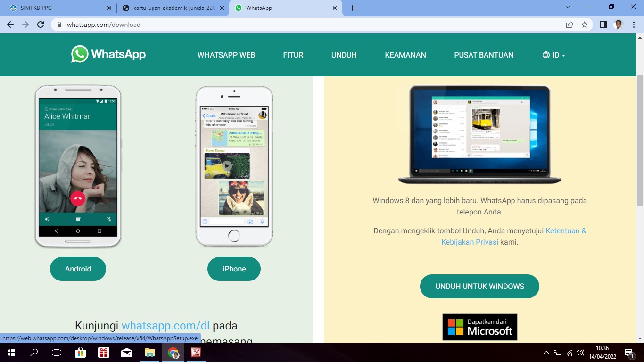Bookmark this page with star icon
The width and height of the screenshot is (644, 362).
click(x=585, y=25)
